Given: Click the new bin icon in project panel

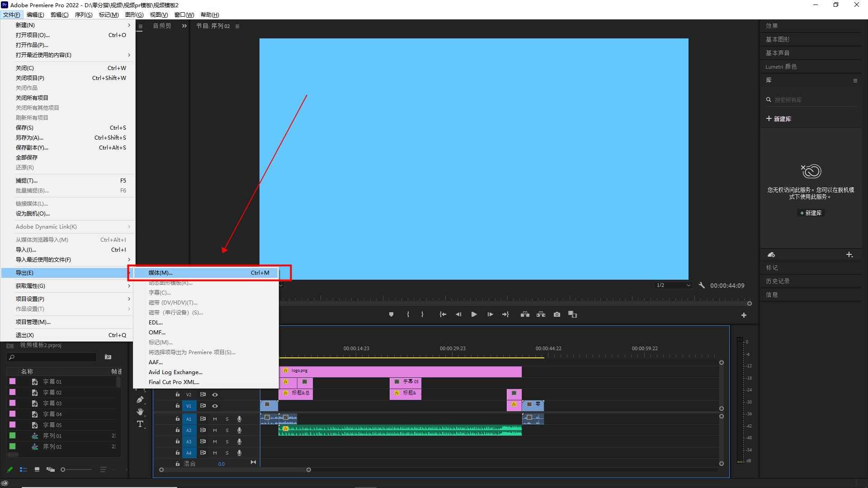Looking at the screenshot, I should (108, 357).
